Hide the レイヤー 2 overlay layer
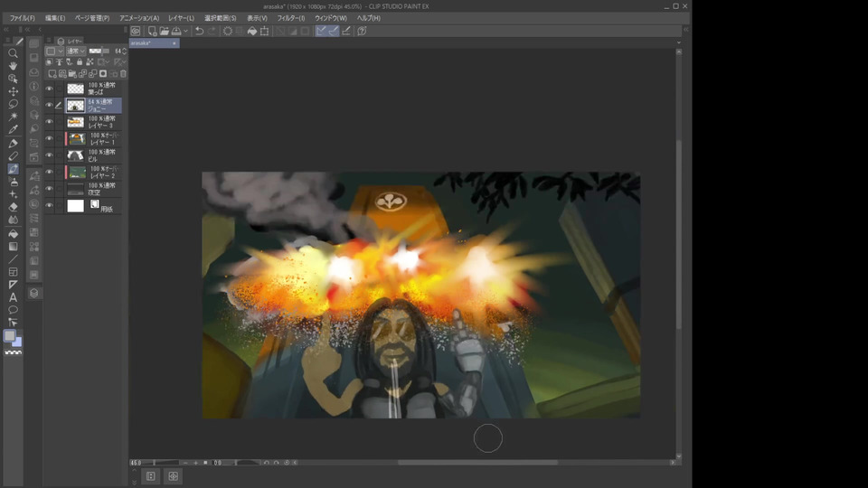The image size is (868, 488). coord(49,172)
